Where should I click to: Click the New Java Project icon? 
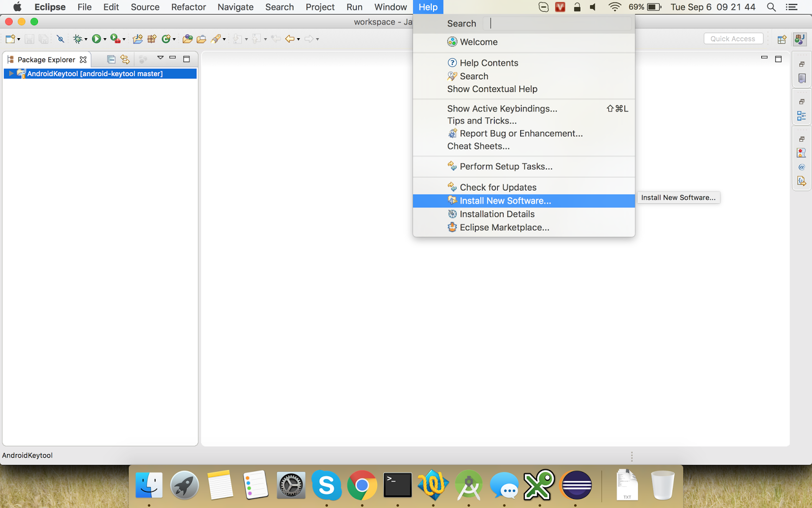tap(138, 39)
